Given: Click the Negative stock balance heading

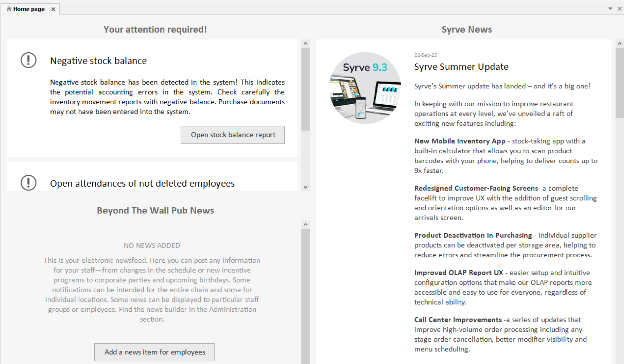Looking at the screenshot, I should tap(98, 61).
